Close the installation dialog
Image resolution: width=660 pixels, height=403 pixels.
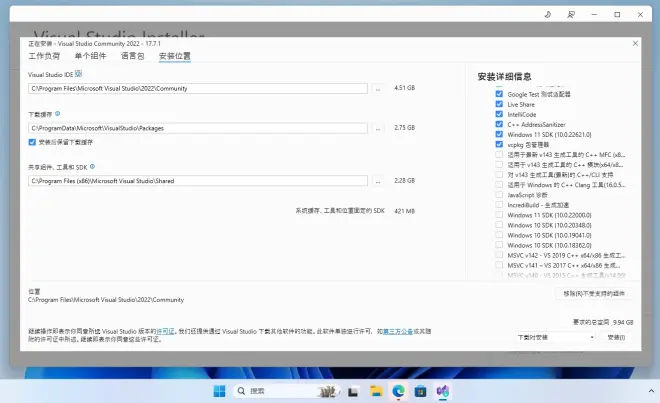635,43
